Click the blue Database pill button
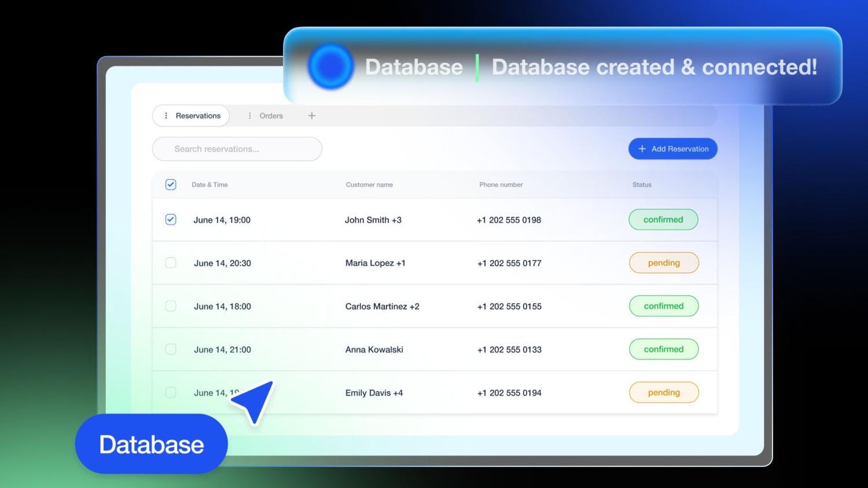Image resolution: width=868 pixels, height=488 pixels. click(152, 444)
